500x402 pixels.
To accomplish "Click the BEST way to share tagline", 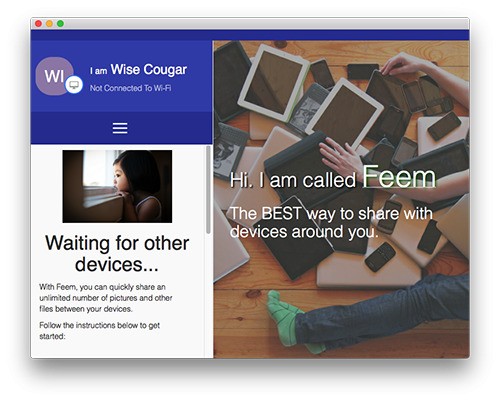I will tap(331, 222).
